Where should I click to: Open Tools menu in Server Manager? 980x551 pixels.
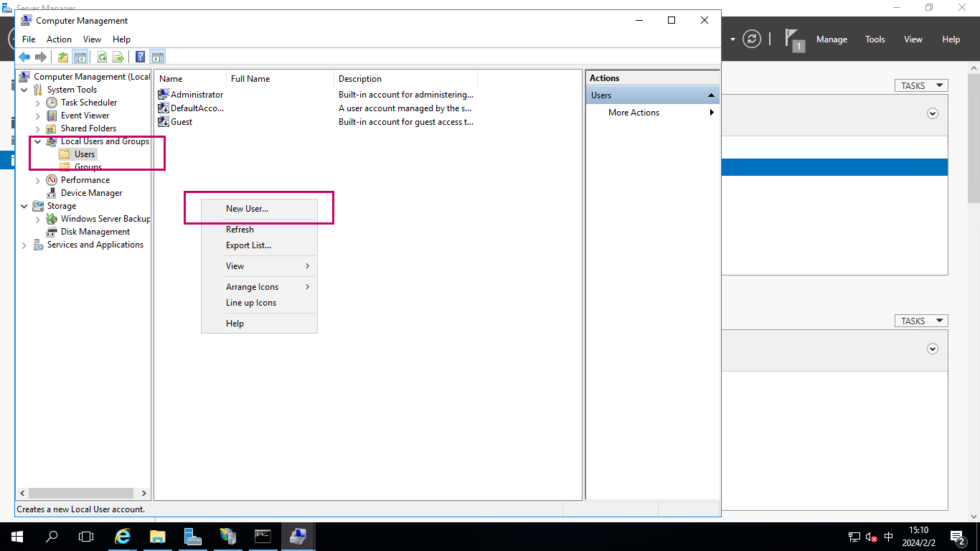pos(875,39)
